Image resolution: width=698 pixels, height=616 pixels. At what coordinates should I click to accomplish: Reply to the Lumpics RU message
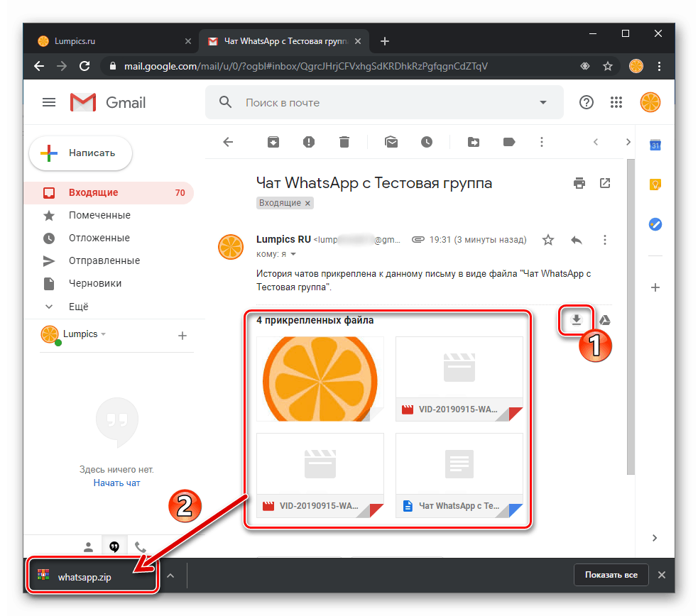pyautogui.click(x=577, y=240)
